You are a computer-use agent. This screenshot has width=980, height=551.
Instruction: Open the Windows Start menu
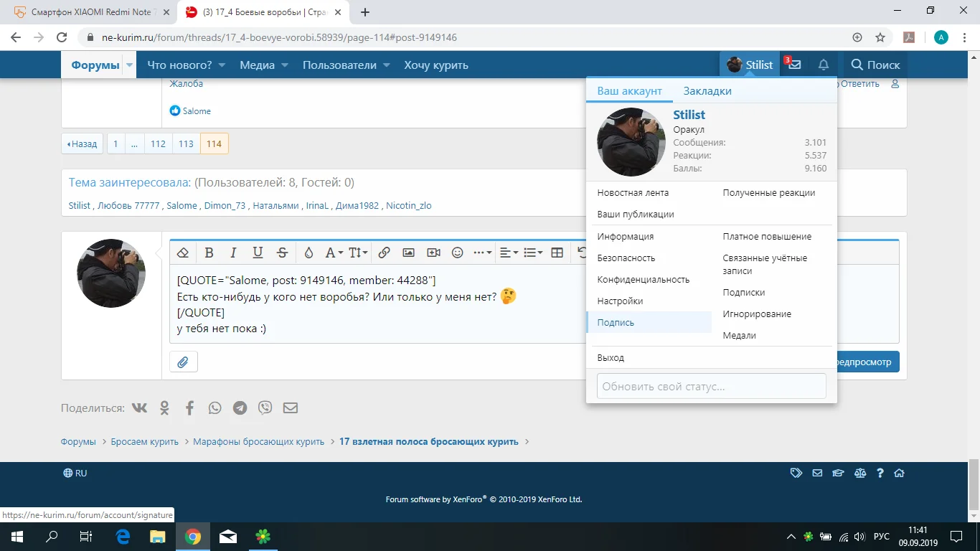(17, 537)
